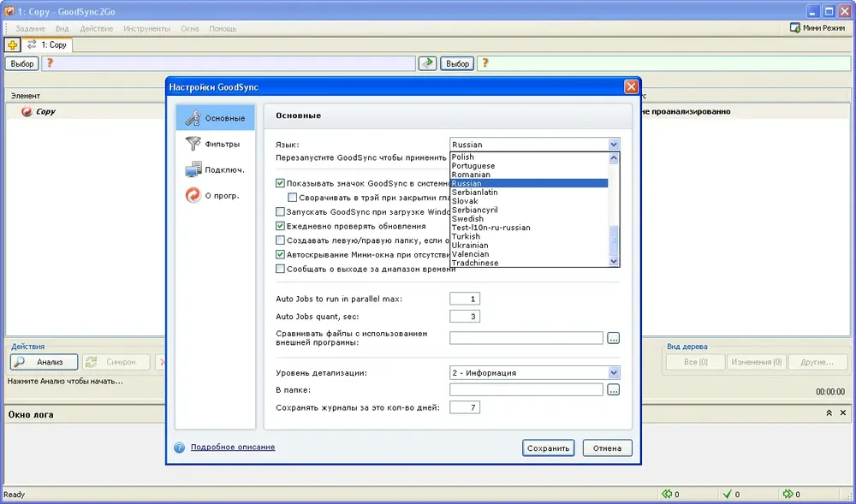856x504 pixels.
Task: Click language list scroll up arrow
Action: click(614, 158)
